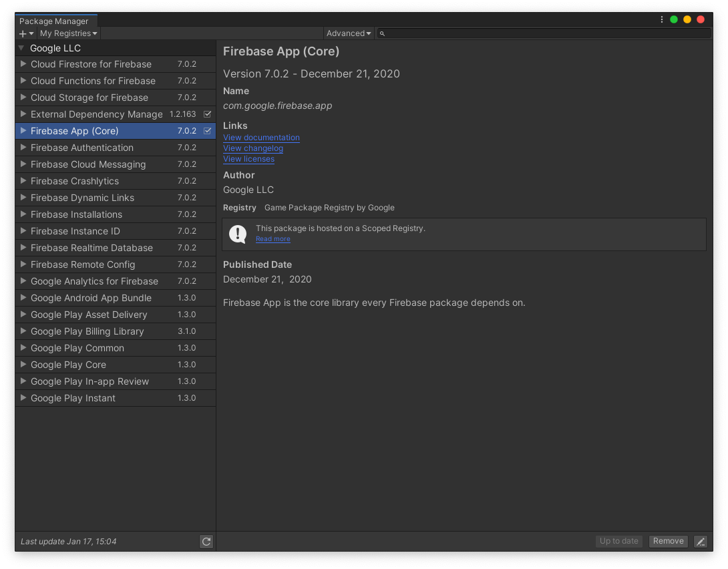The height and width of the screenshot is (569, 728).
Task: Open the Advanced dropdown menu
Action: tap(348, 33)
